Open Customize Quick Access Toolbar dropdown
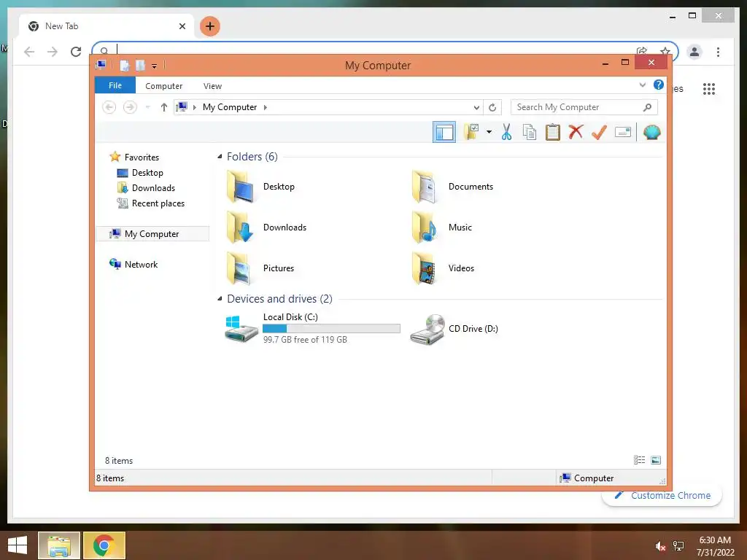Image resolution: width=747 pixels, height=560 pixels. pyautogui.click(x=155, y=66)
